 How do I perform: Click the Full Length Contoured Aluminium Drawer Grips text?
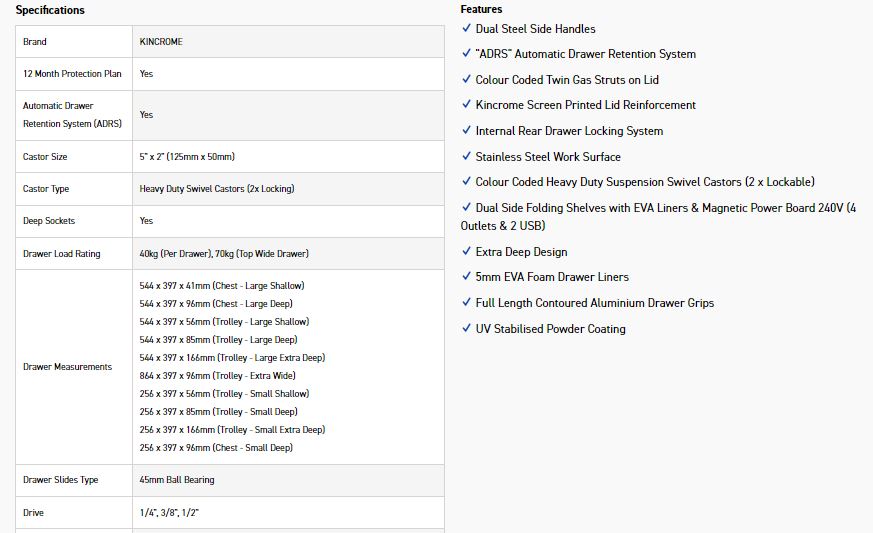click(594, 303)
